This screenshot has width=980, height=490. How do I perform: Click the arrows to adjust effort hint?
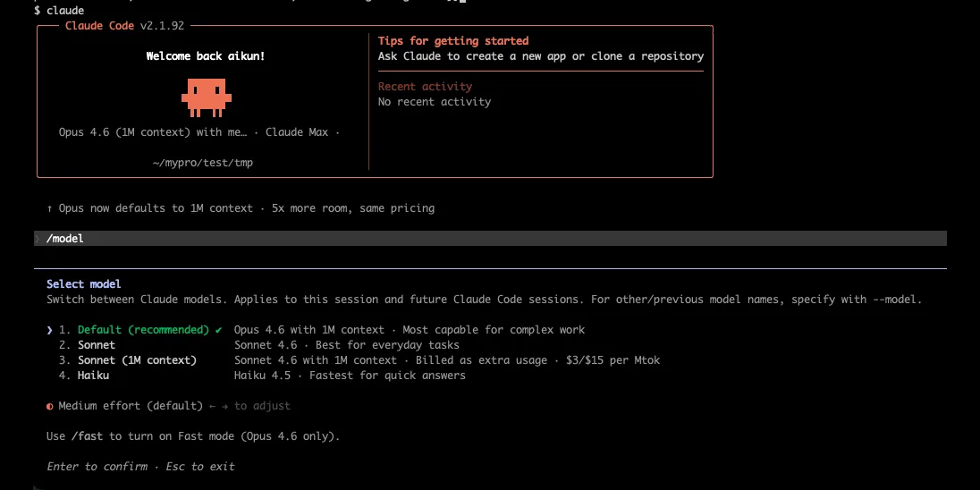[250, 406]
